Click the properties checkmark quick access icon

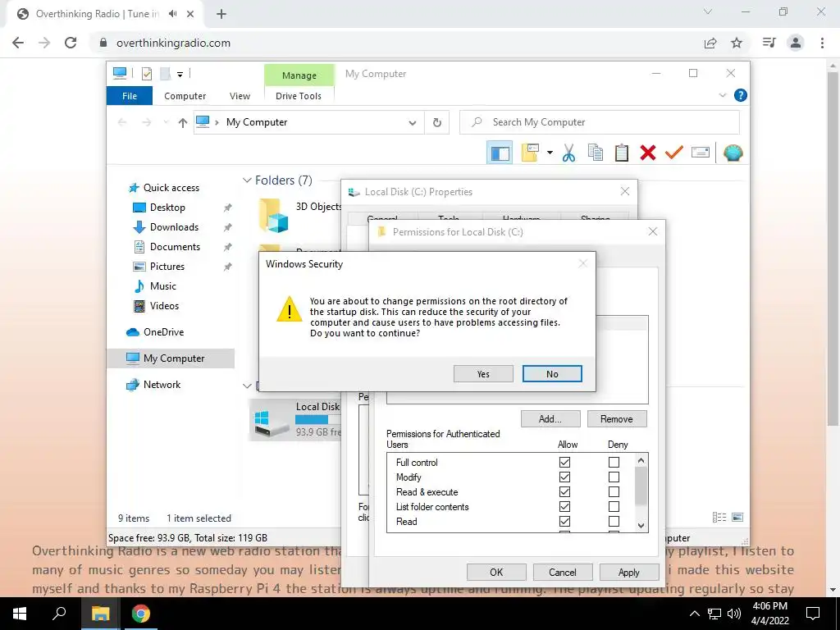[146, 74]
